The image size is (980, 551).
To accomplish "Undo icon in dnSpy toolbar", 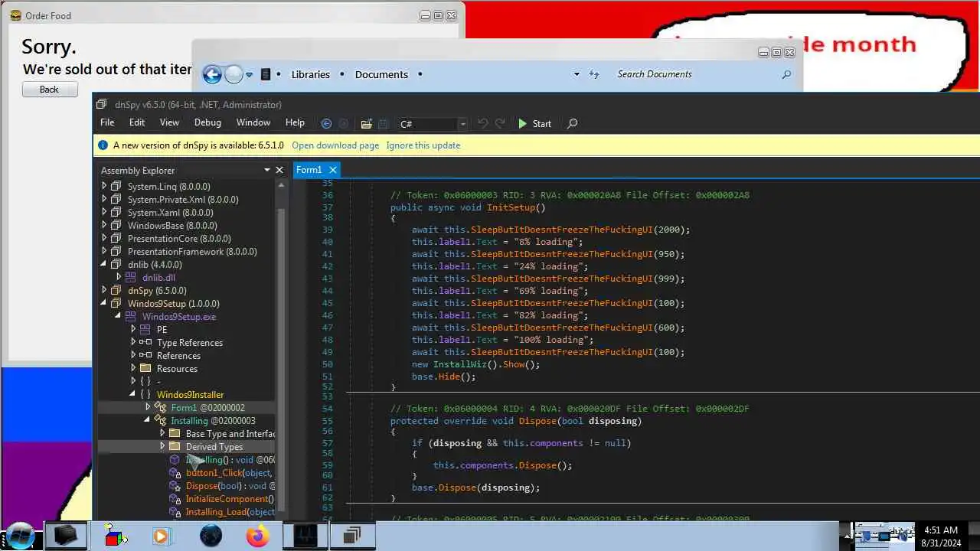I will pos(482,123).
